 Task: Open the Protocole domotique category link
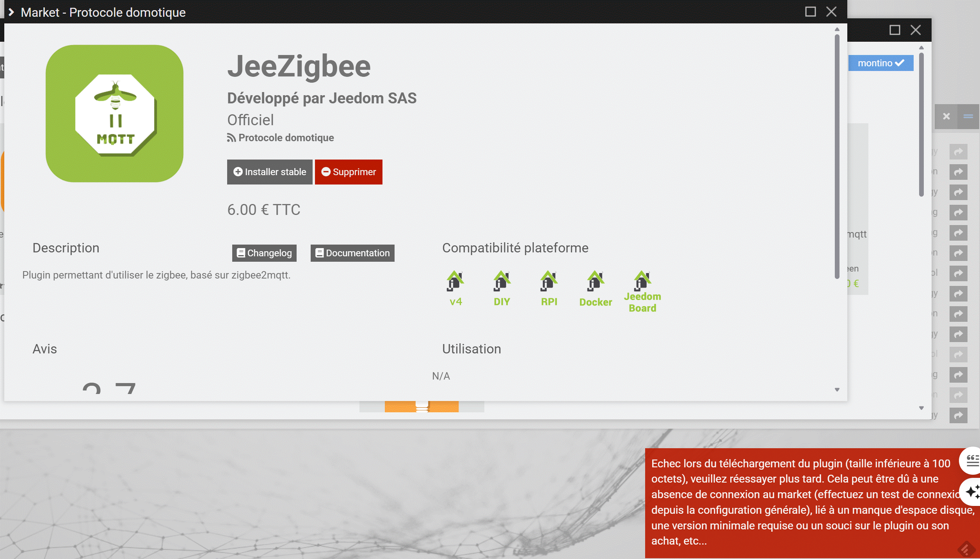[x=286, y=138]
